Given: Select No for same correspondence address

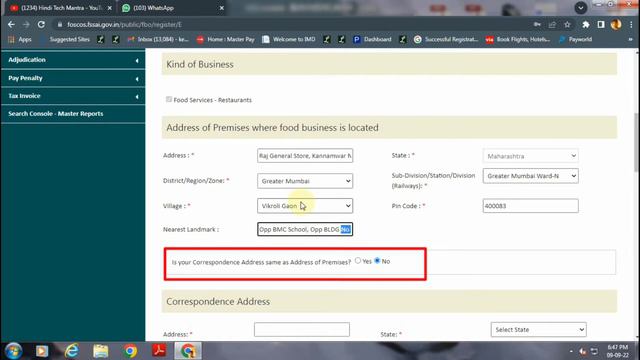Looking at the screenshot, I should click(x=377, y=260).
